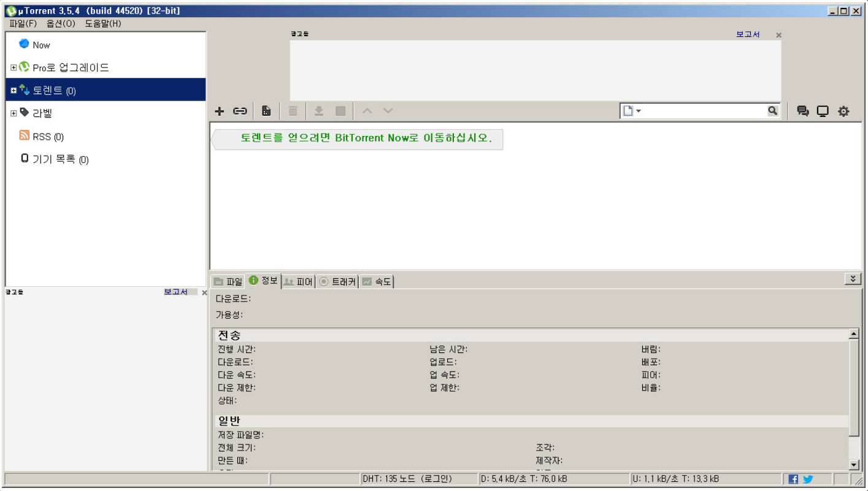Open the 도움말(H) menu
Image resolution: width=868 pixels, height=491 pixels.
[103, 23]
